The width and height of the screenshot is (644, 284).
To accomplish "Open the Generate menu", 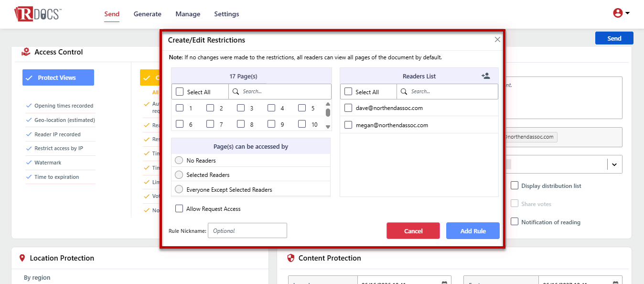I will point(148,14).
